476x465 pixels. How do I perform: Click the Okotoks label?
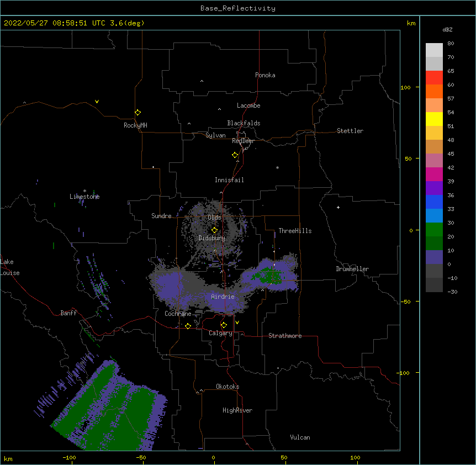(228, 387)
